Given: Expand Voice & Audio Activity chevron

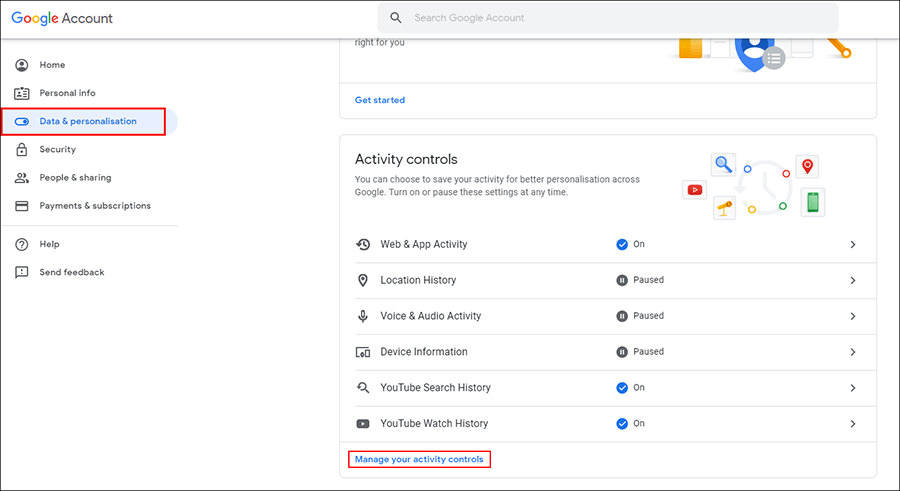Looking at the screenshot, I should tap(853, 316).
